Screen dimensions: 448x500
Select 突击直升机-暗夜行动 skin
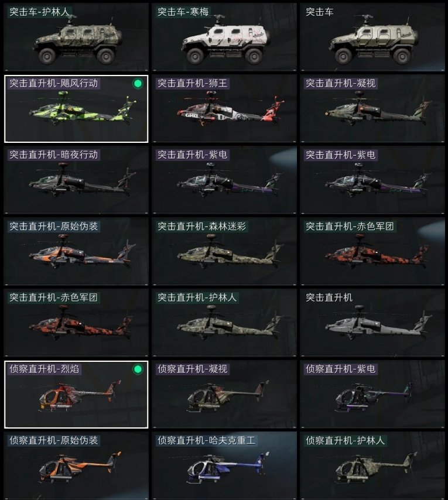point(76,180)
